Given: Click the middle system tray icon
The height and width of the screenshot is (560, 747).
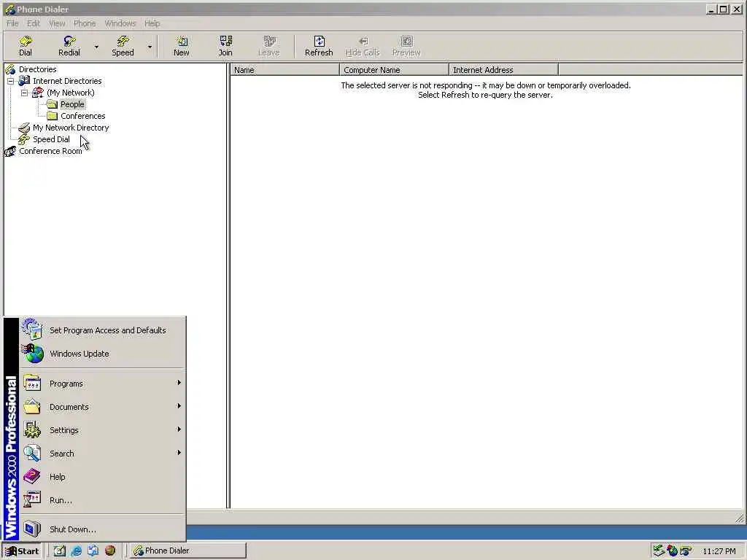Looking at the screenshot, I should pyautogui.click(x=672, y=551).
